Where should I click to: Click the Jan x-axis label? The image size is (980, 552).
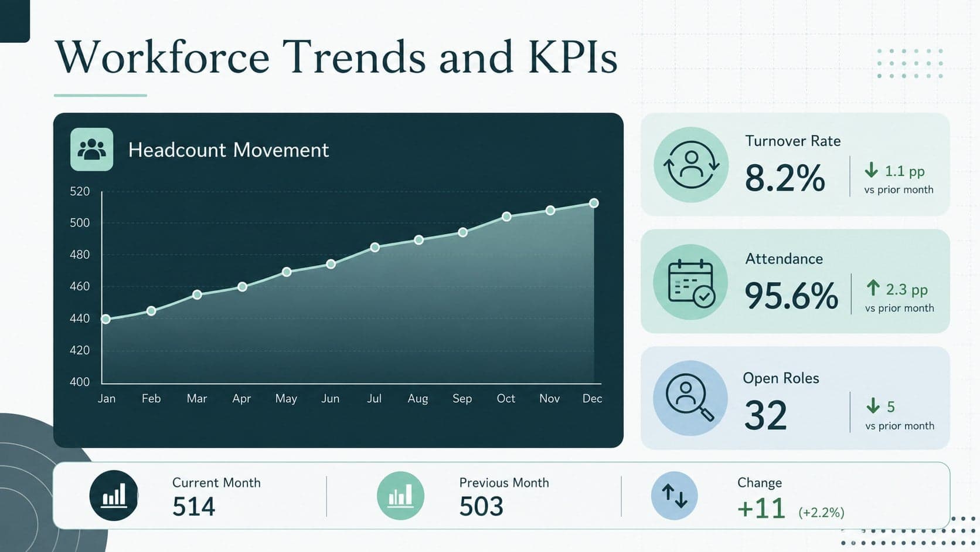coord(107,398)
